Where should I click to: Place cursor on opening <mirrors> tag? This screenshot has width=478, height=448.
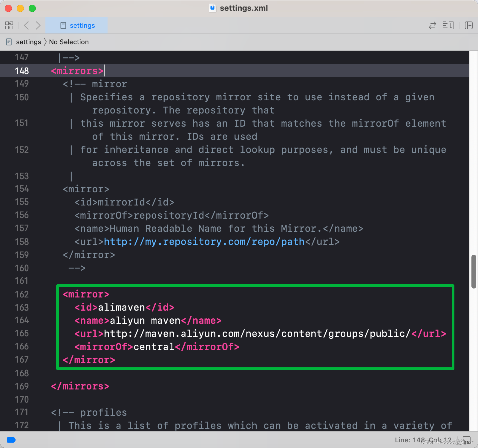point(77,71)
